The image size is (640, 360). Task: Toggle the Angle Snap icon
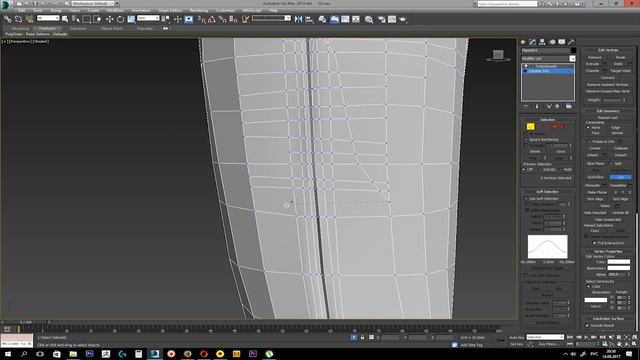(x=211, y=19)
